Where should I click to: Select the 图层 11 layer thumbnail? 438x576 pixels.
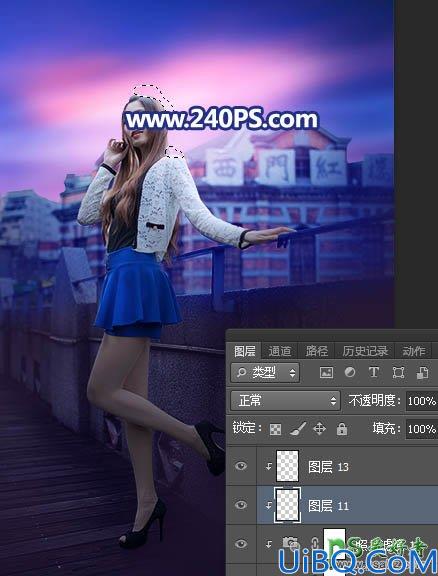[x=287, y=505]
